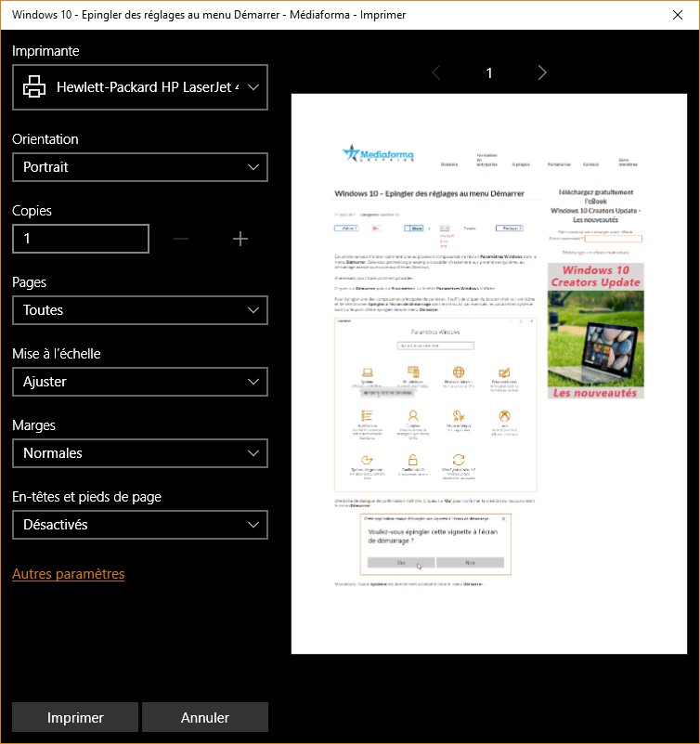Click the Marges label
Image resolution: width=700 pixels, height=744 pixels.
[x=33, y=425]
